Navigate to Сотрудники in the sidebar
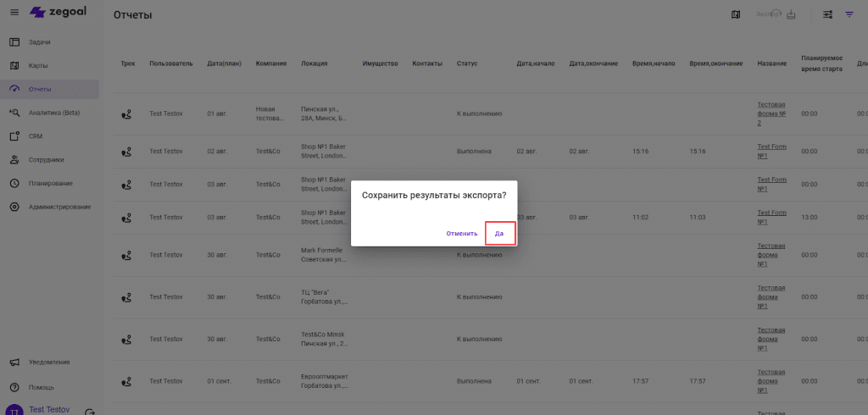This screenshot has width=868, height=415. coord(46,159)
